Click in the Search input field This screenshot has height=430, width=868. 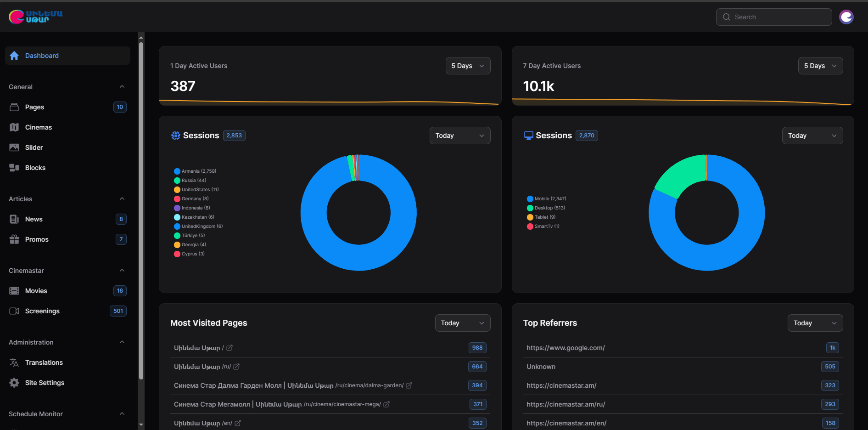[x=774, y=17]
